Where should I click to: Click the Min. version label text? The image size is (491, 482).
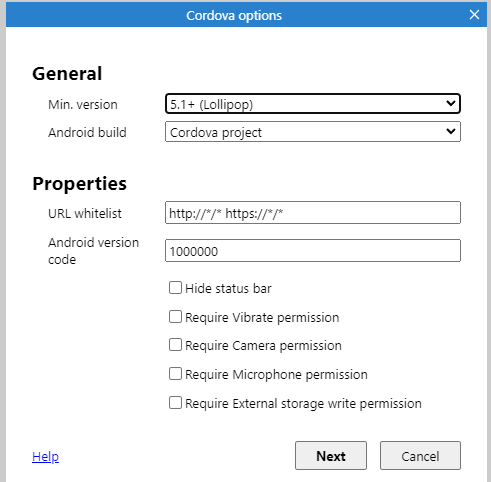83,104
